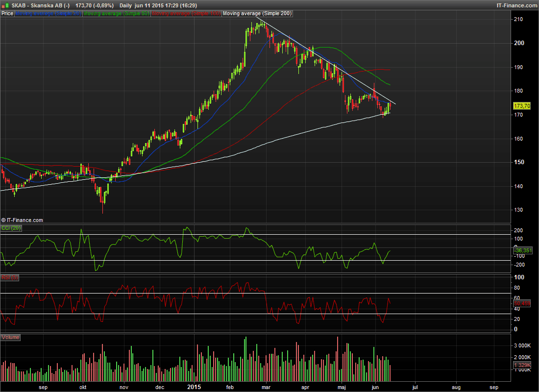Image resolution: width=539 pixels, height=392 pixels.
Task: Open the RSI (5) indicator label
Action: [10, 277]
